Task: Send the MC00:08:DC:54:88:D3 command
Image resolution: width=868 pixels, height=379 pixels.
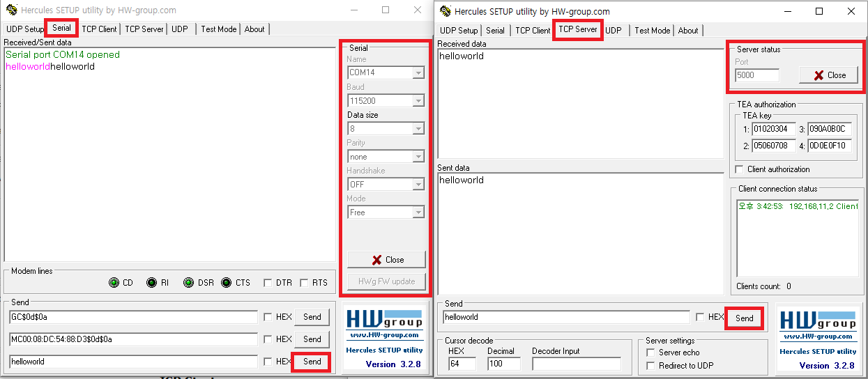Action: (x=312, y=339)
